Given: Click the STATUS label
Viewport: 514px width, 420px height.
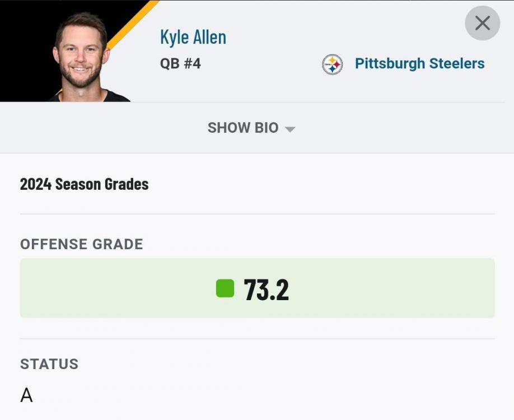Looking at the screenshot, I should pyautogui.click(x=49, y=364).
